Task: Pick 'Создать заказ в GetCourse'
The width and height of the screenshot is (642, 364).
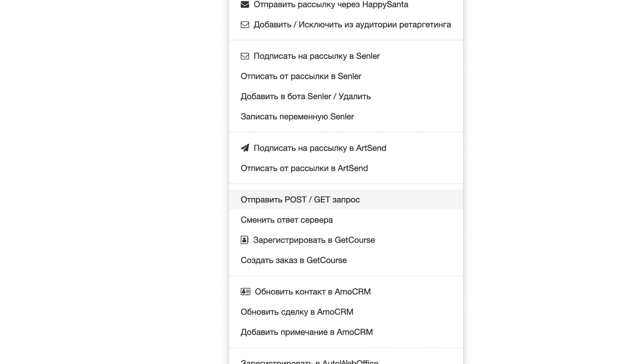Action: (294, 260)
